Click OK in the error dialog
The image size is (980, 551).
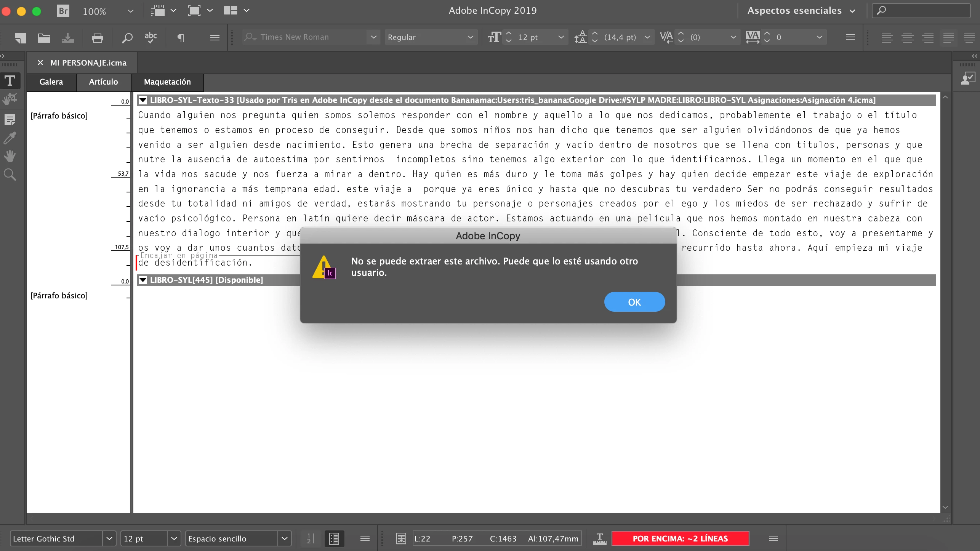(x=634, y=302)
